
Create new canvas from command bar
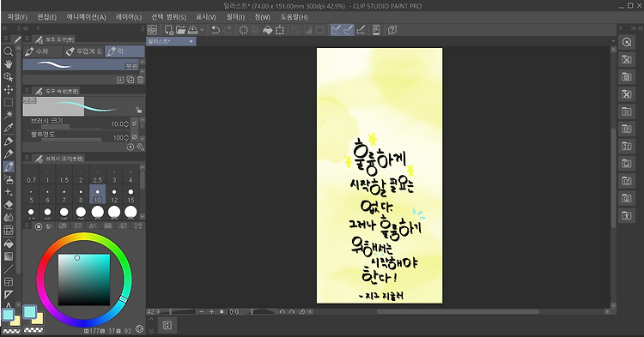[169, 30]
